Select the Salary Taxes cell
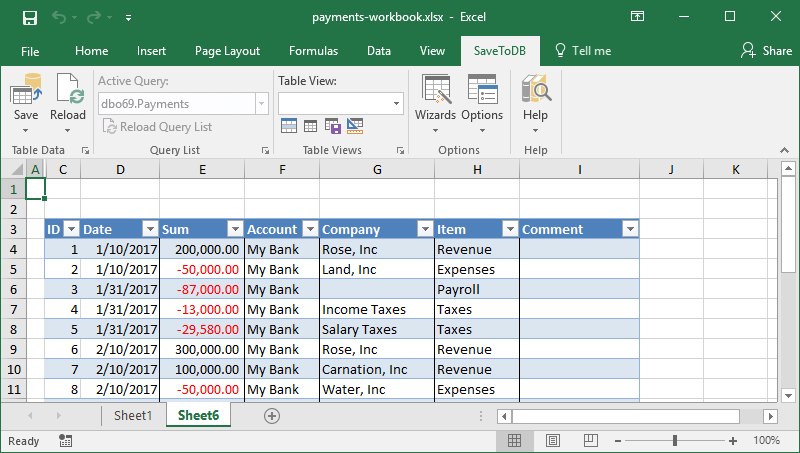 pyautogui.click(x=377, y=330)
